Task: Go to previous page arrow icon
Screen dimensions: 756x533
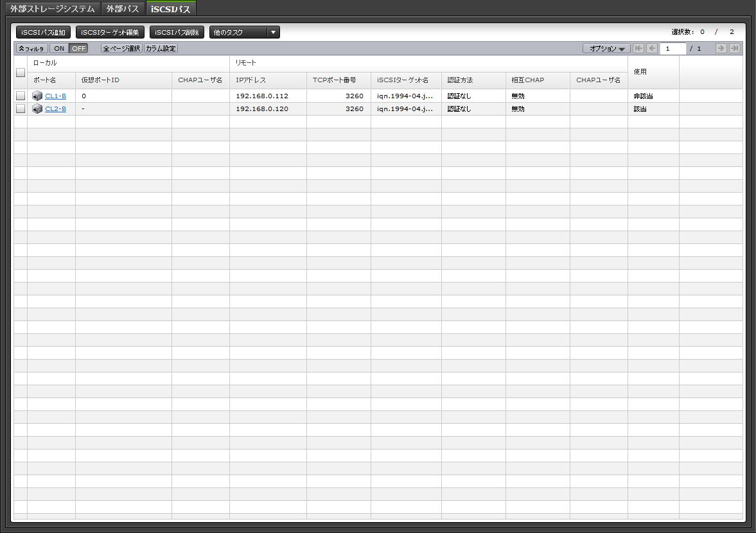Action: click(652, 48)
